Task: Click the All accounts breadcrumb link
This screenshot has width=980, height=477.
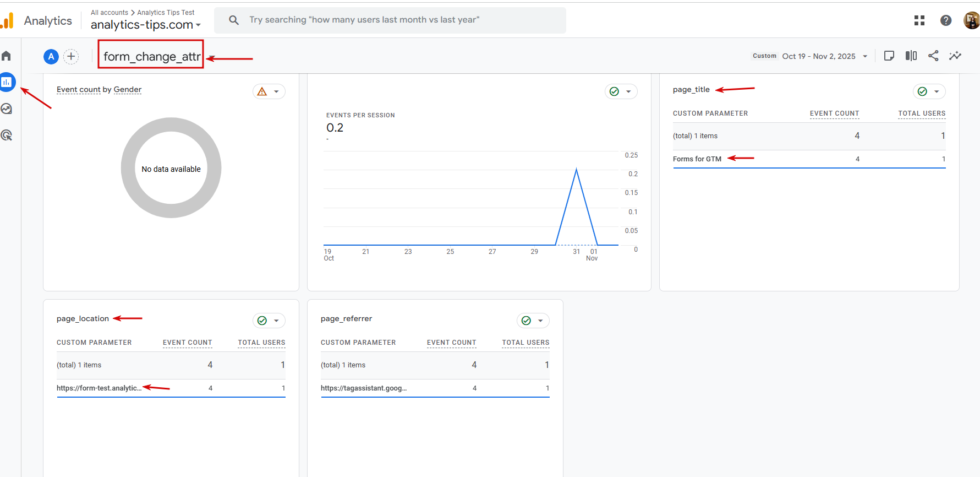Action: pos(109,12)
